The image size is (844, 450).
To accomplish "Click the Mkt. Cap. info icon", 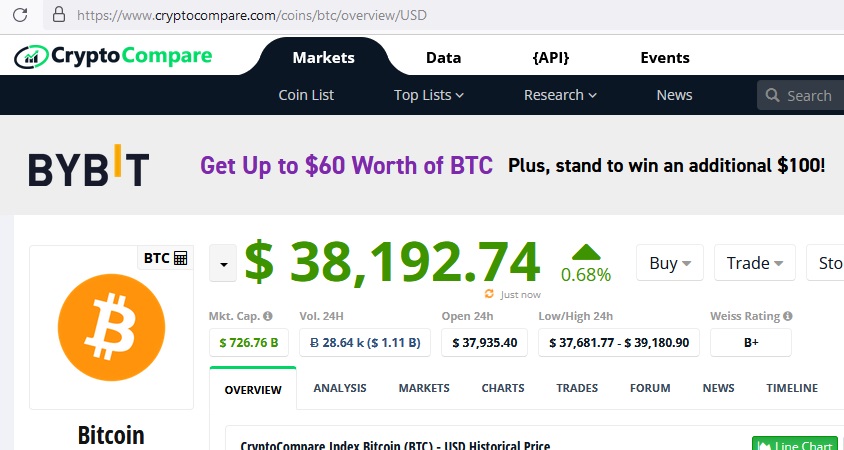I will 268,316.
